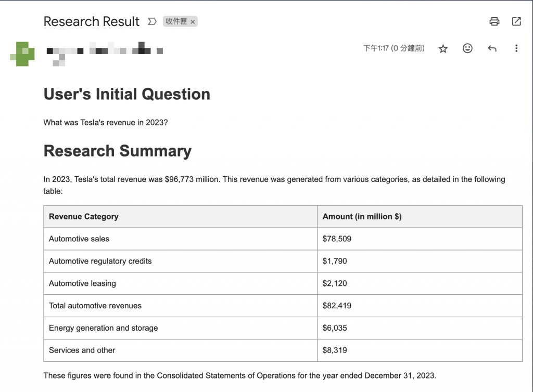Print the Research Result email

coord(494,21)
